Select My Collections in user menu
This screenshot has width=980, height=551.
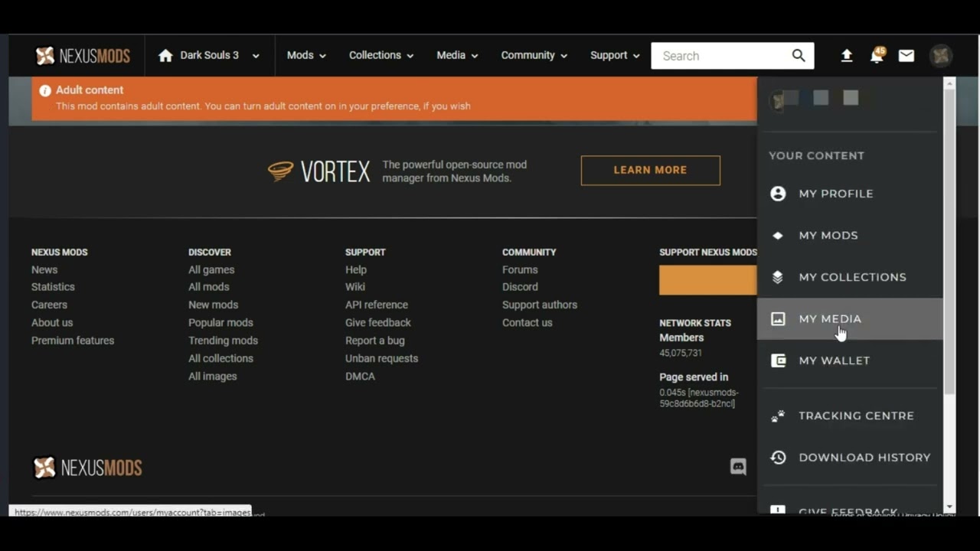pyautogui.click(x=850, y=277)
